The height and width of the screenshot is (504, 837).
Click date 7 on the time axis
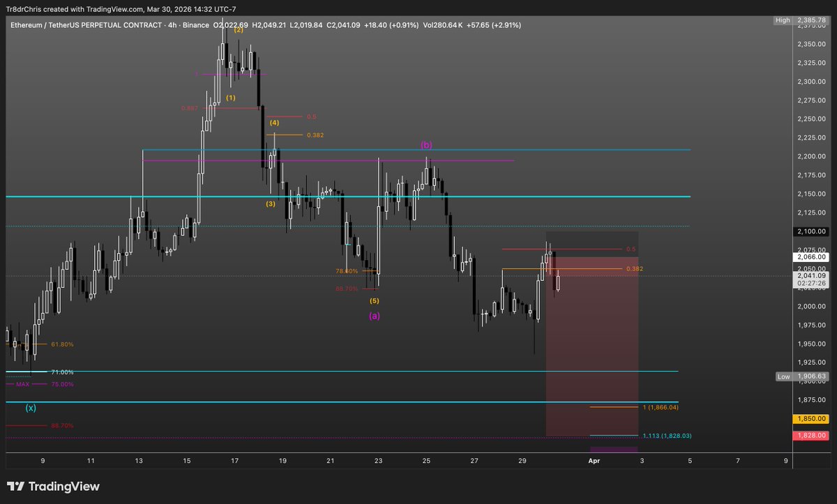coord(738,461)
